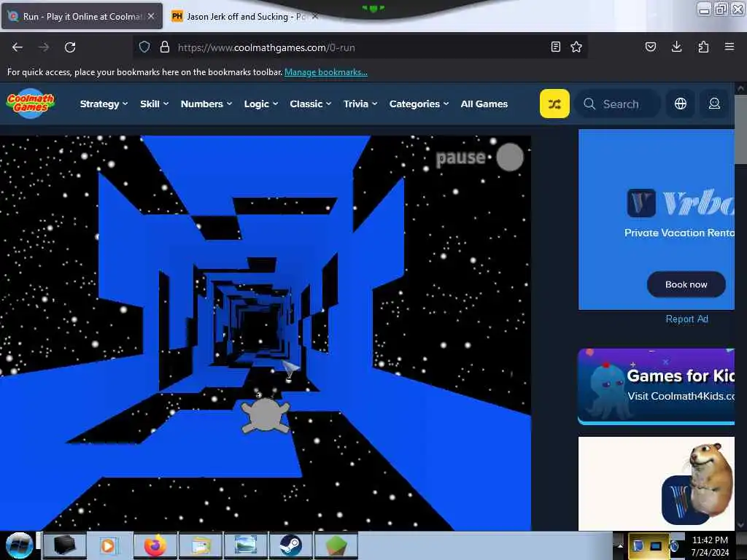The width and height of the screenshot is (747, 560).
Task: Open the Firefox downloads panel
Action: click(676, 47)
